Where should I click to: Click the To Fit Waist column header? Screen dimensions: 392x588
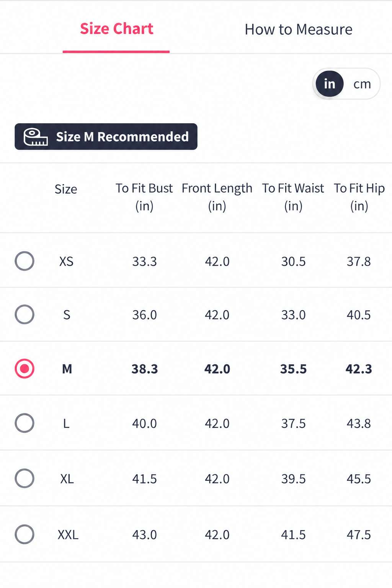(293, 197)
